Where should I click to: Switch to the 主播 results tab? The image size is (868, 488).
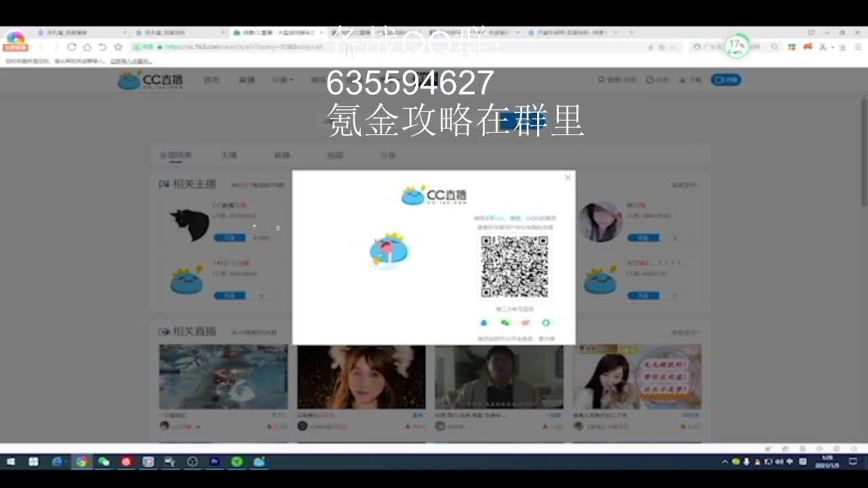click(x=229, y=155)
